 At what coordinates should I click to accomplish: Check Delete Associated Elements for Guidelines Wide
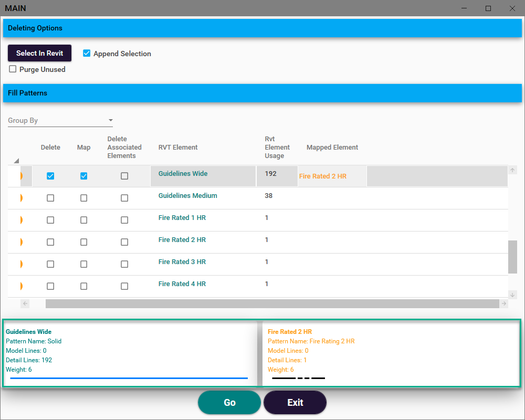[x=124, y=176]
